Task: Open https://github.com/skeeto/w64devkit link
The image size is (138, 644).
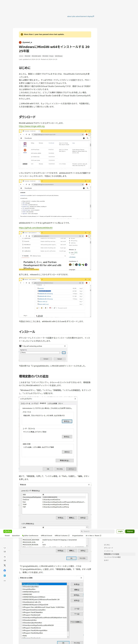Action: tap(36, 228)
